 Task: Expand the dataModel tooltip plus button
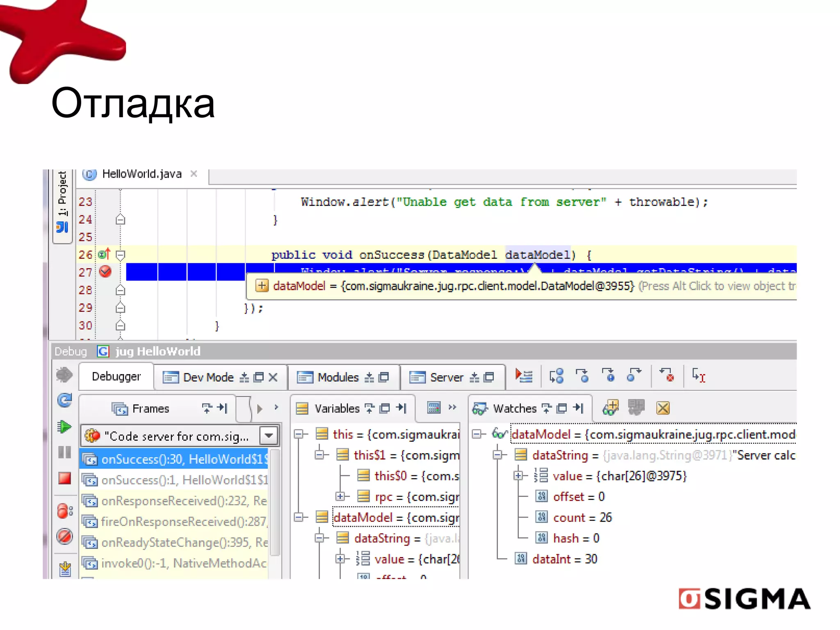262,285
